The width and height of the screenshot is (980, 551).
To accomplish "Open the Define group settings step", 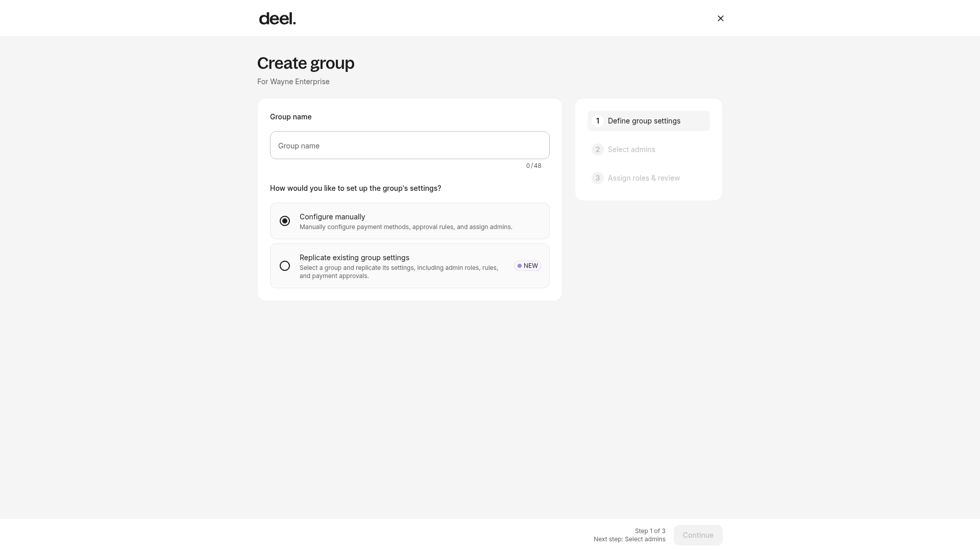I will tap(648, 121).
